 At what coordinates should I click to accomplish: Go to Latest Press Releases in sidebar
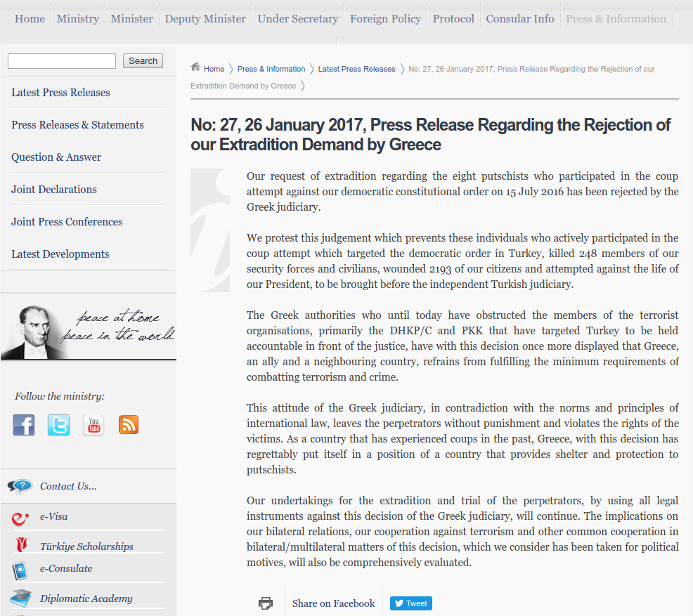pos(60,93)
